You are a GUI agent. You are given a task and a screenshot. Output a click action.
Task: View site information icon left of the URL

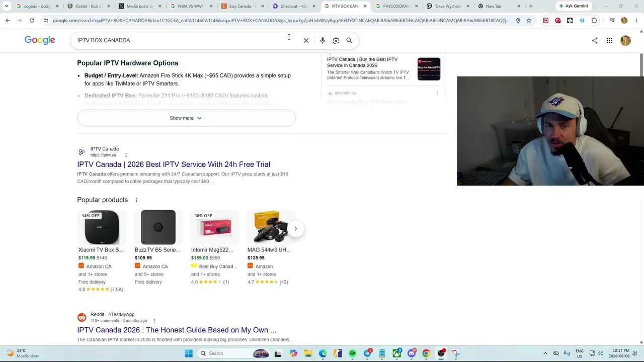point(46,21)
